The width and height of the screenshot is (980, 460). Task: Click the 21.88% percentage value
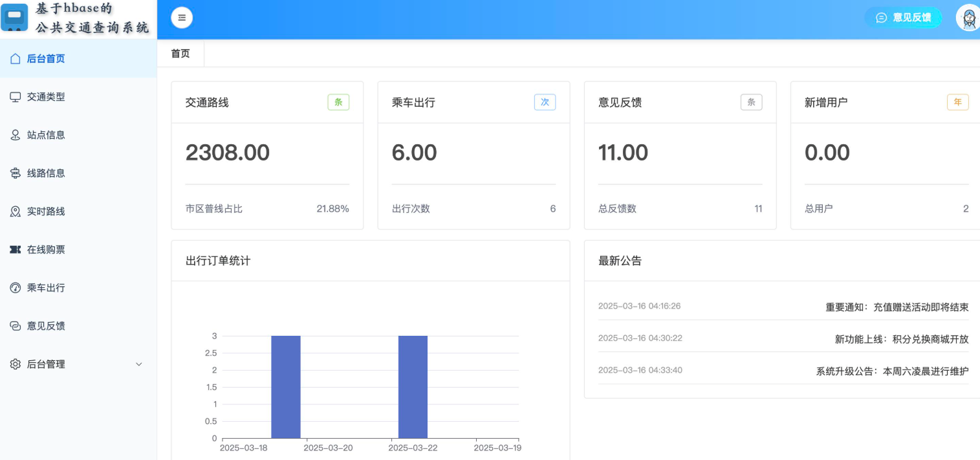click(x=332, y=209)
